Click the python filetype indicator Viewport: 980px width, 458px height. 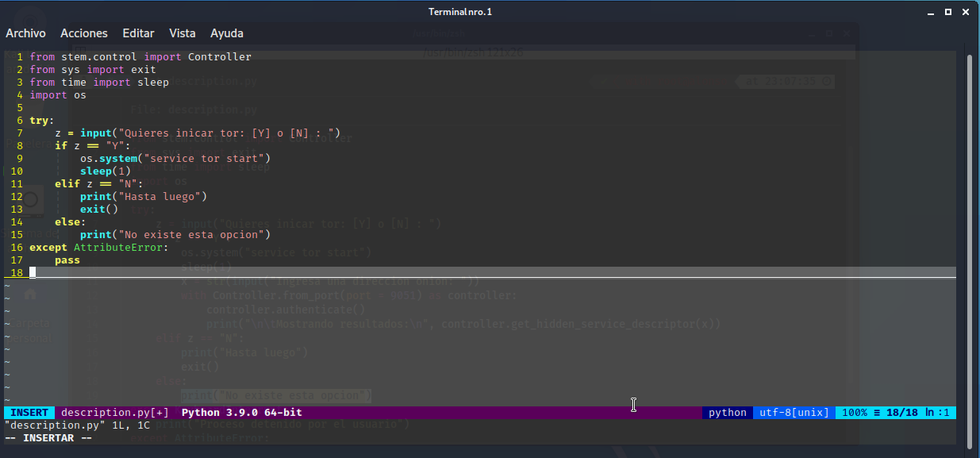[728, 413]
